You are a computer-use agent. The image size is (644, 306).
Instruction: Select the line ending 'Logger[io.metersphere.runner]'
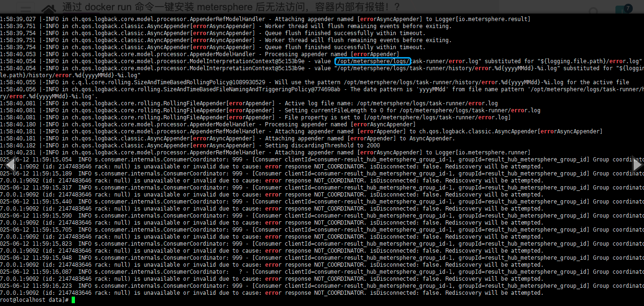[x=265, y=153]
